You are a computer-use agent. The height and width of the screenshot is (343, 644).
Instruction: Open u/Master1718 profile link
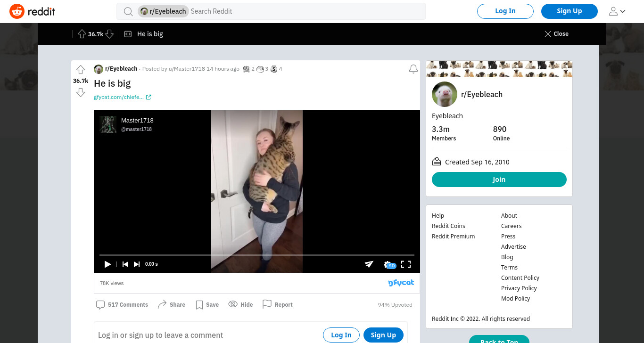point(187,69)
